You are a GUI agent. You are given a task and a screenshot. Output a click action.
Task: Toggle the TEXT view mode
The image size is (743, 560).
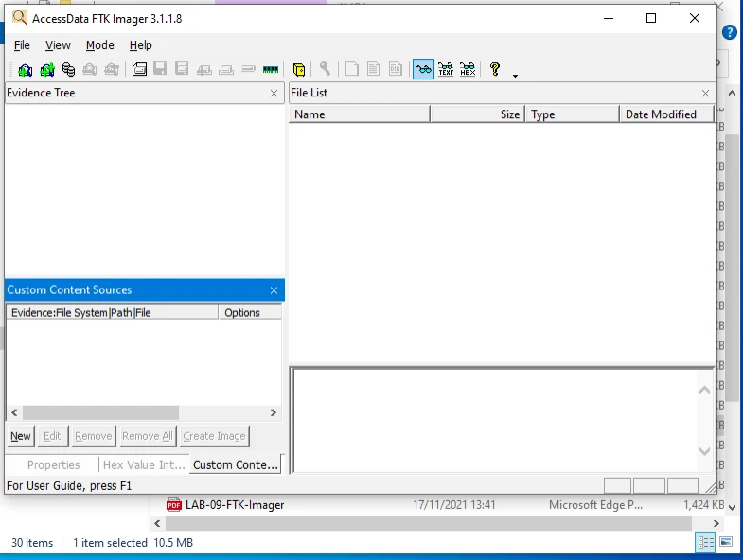tap(445, 69)
